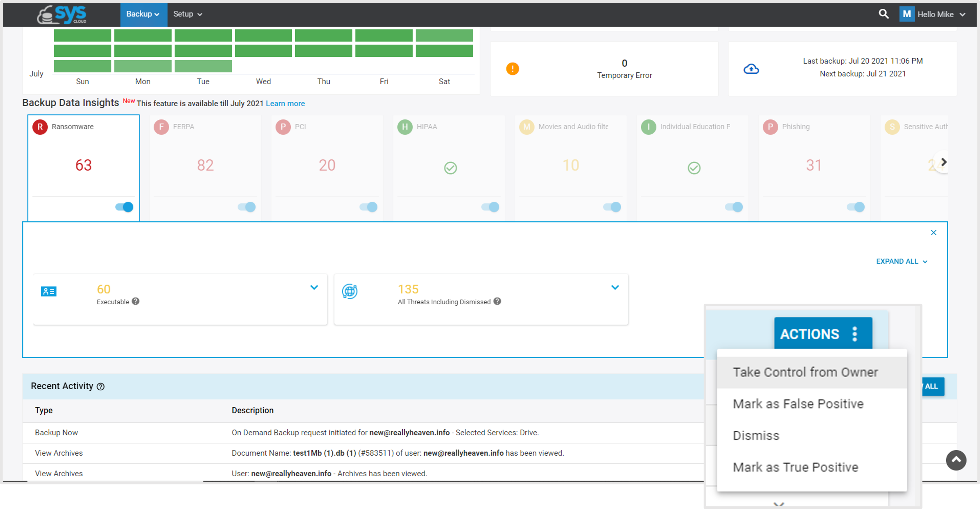Expand the Executable threats section
Image resolution: width=980 pixels, height=509 pixels.
pos(314,287)
